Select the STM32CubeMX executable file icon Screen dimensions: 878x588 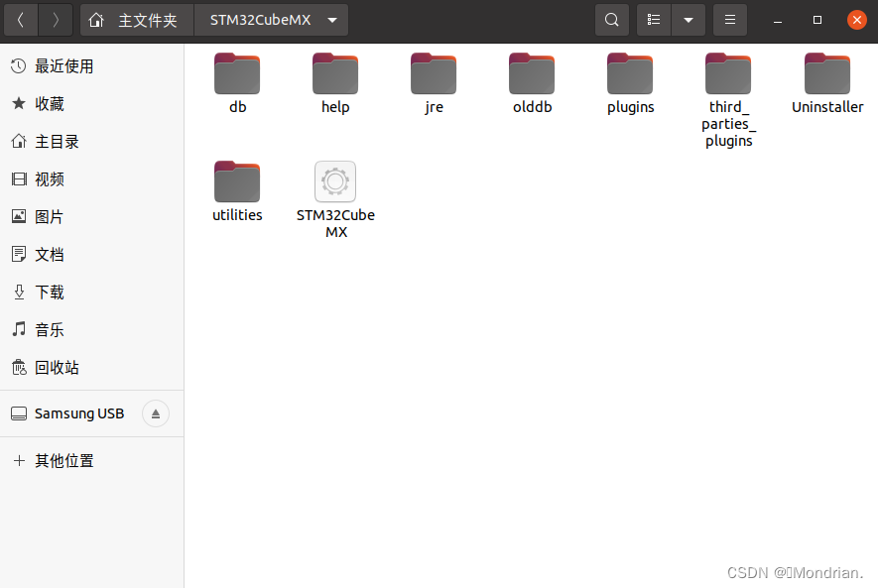click(x=335, y=181)
